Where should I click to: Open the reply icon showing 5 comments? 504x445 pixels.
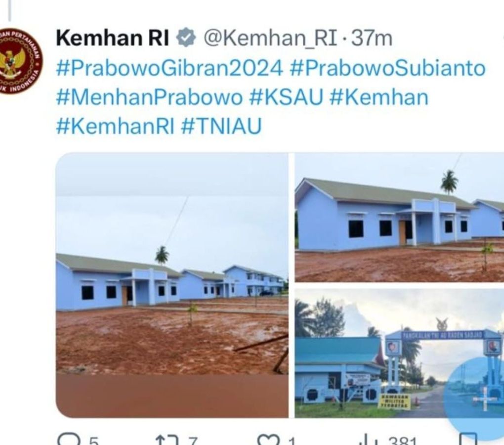[x=69, y=440]
